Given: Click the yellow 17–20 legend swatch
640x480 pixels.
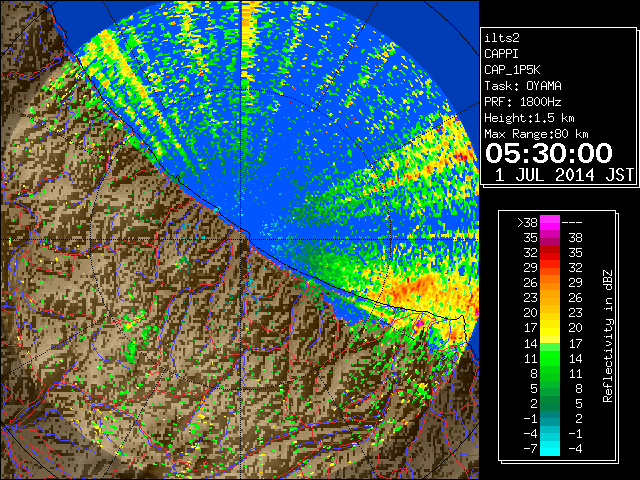Looking at the screenshot, I should [x=550, y=328].
